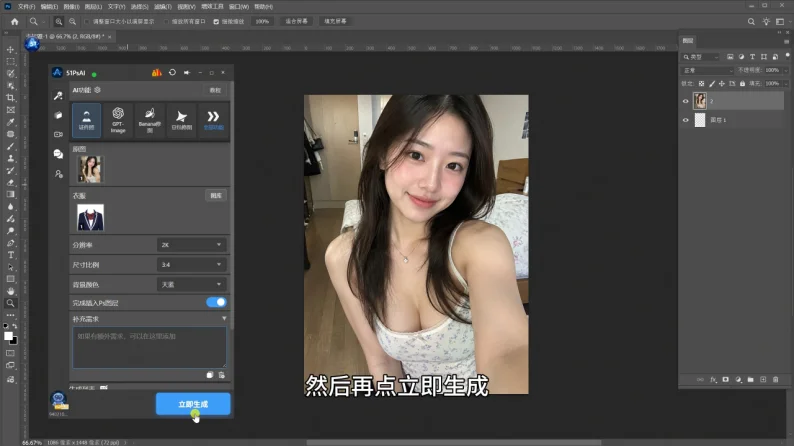Toggle the insert into PS layer switch
The width and height of the screenshot is (794, 447).
216,302
